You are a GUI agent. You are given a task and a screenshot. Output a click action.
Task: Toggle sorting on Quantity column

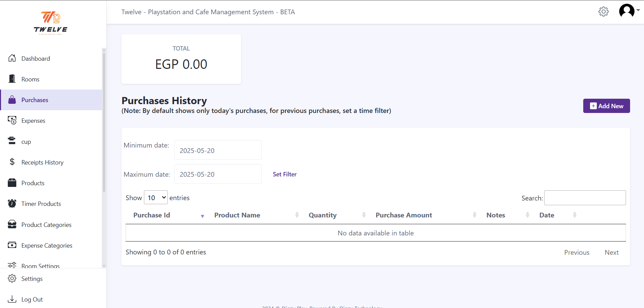[323, 215]
